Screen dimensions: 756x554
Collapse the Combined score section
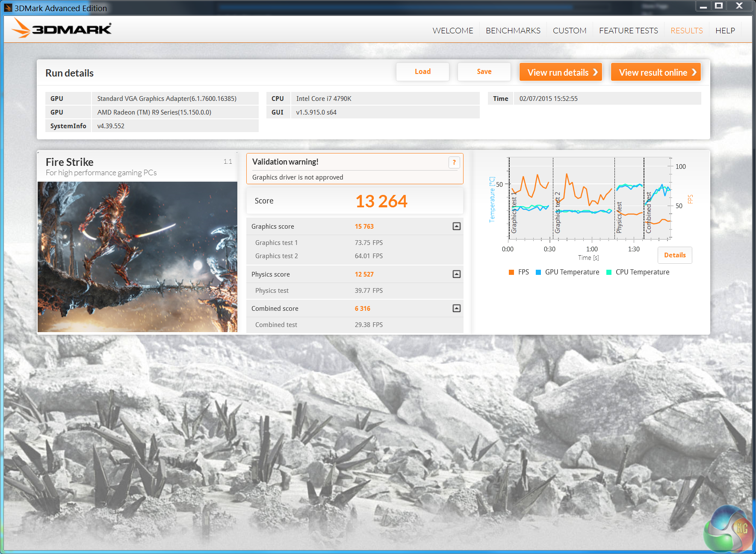tap(457, 308)
